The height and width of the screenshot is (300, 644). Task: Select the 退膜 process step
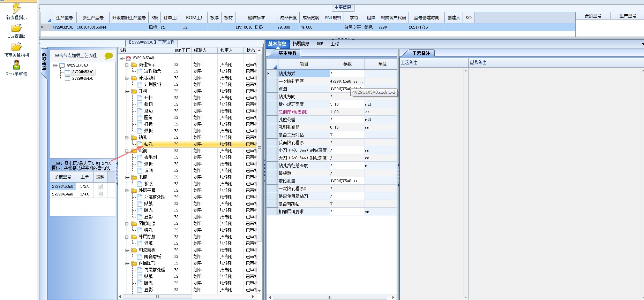pos(148,243)
